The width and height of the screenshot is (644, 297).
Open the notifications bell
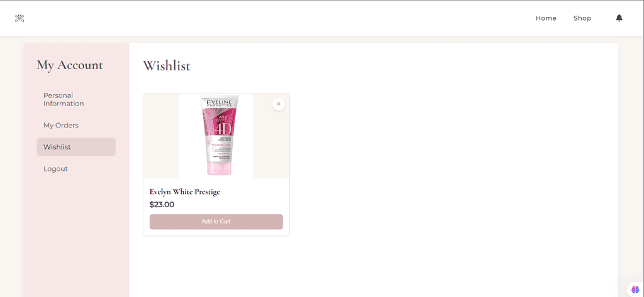coord(619,18)
